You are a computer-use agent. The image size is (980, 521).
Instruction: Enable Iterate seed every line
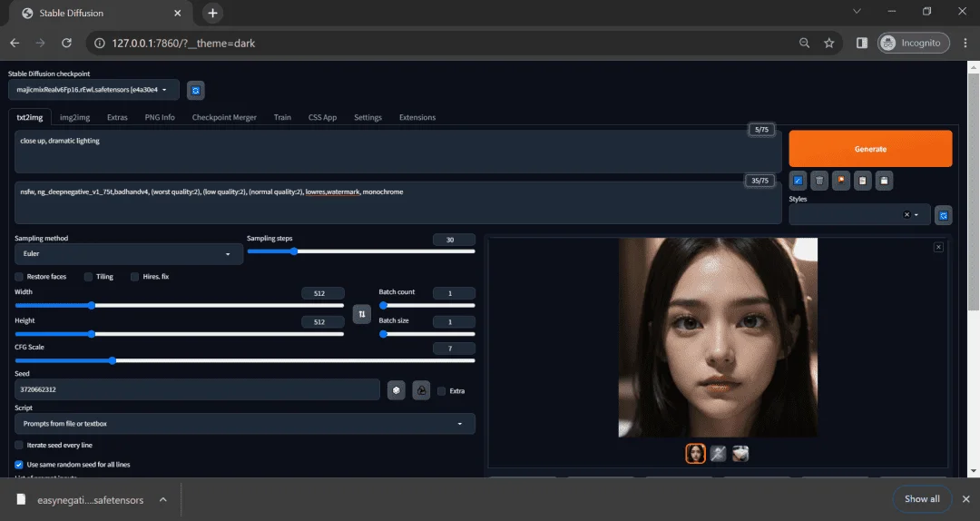19,446
